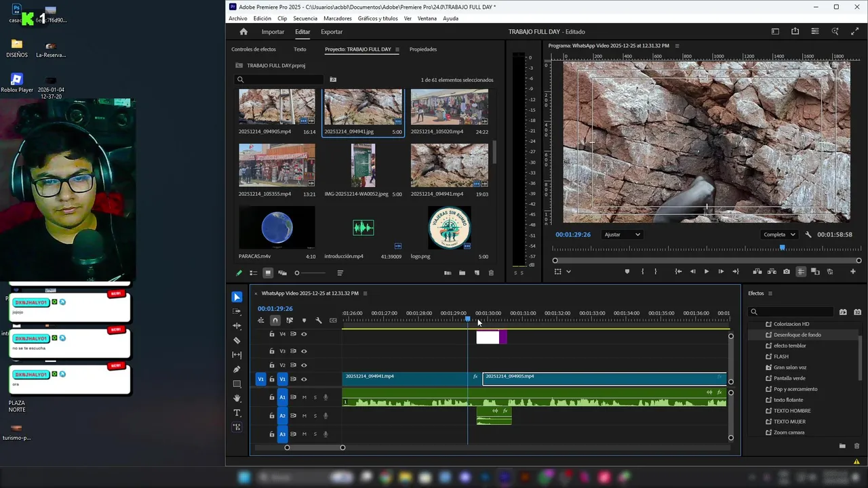Select the Pen tool
Image resolution: width=868 pixels, height=488 pixels.
tap(237, 369)
